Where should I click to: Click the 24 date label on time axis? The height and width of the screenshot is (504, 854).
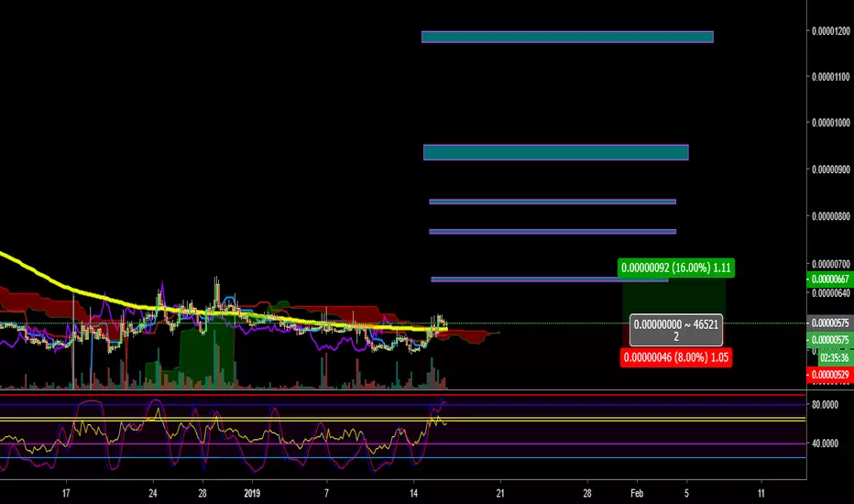tap(153, 493)
